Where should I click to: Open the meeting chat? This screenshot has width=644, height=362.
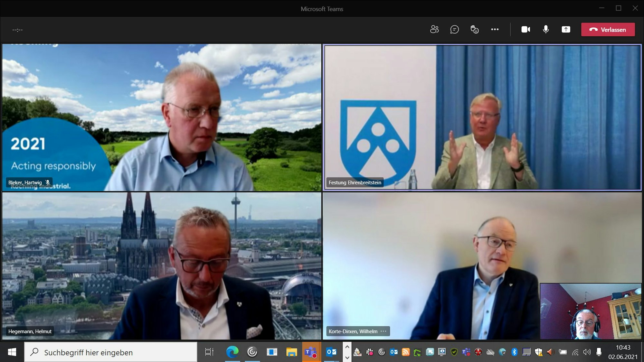454,29
